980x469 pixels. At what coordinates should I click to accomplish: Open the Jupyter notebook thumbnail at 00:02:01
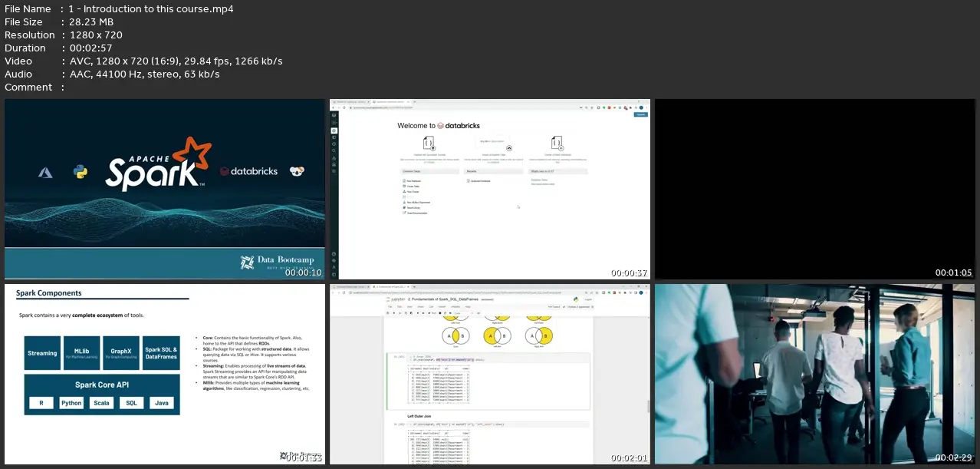pos(489,374)
